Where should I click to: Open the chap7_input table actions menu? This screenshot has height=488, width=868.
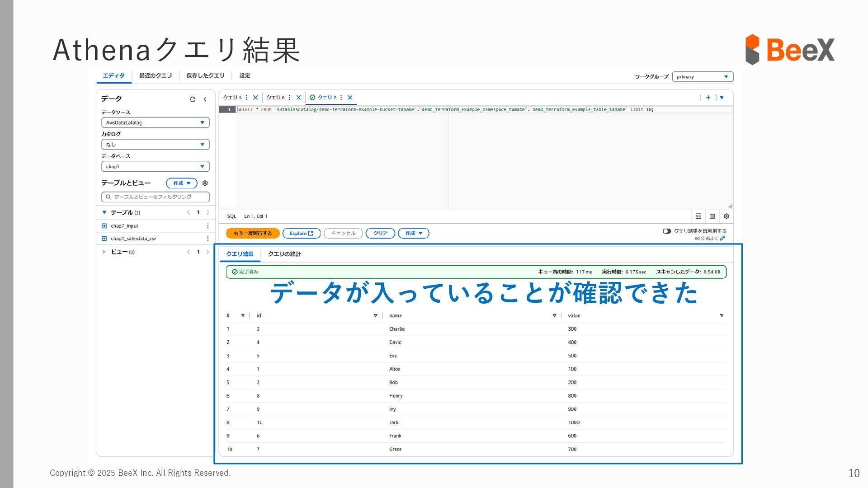pos(208,226)
